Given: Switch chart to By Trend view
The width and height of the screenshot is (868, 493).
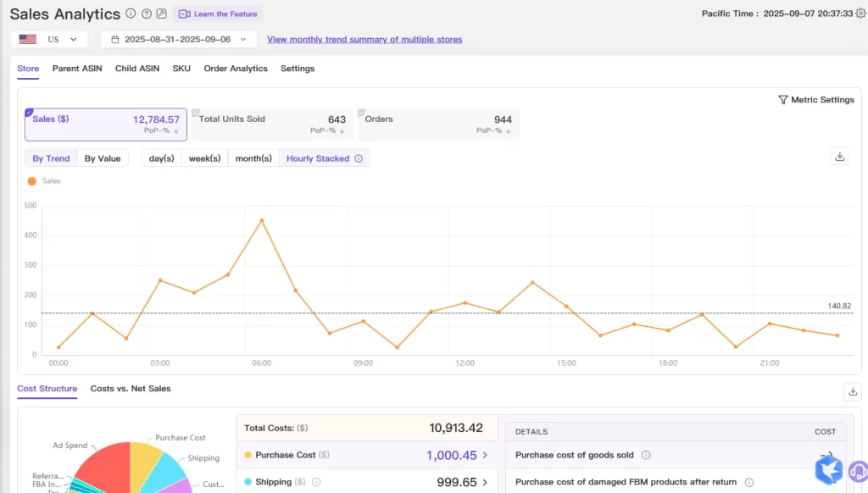Looking at the screenshot, I should (51, 158).
